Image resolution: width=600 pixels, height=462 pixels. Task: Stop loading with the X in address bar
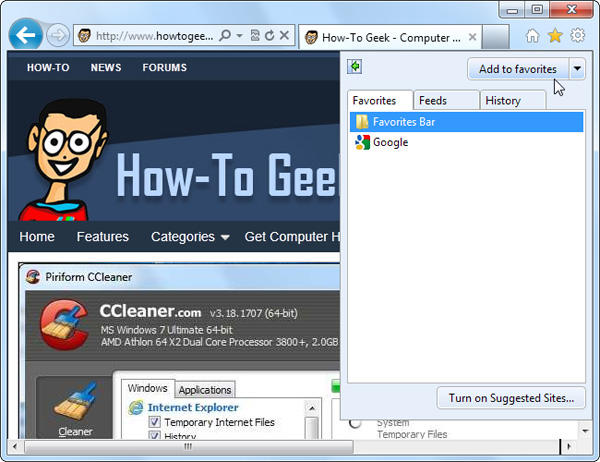coord(284,36)
